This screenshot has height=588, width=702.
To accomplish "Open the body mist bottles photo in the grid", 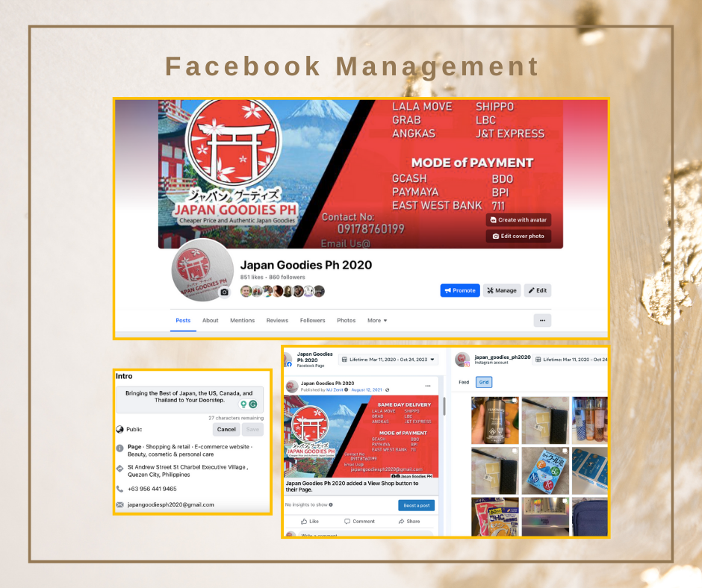I will pyautogui.click(x=590, y=420).
